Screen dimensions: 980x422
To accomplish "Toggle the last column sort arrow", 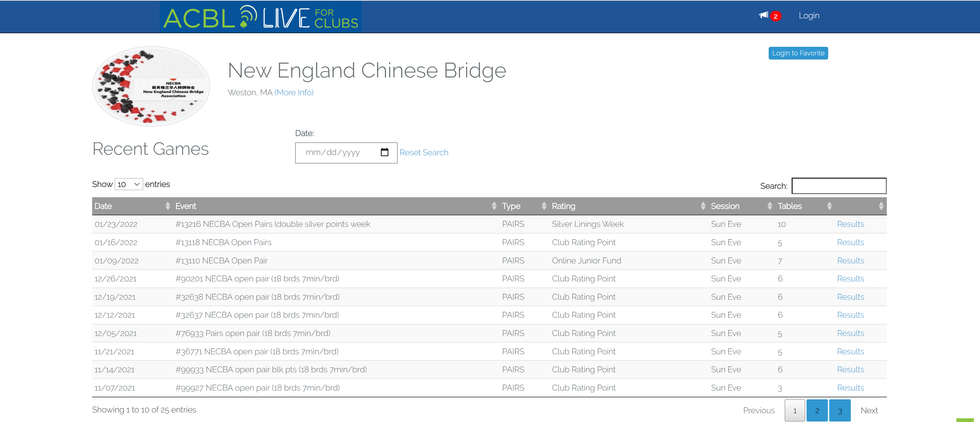I will coord(881,206).
